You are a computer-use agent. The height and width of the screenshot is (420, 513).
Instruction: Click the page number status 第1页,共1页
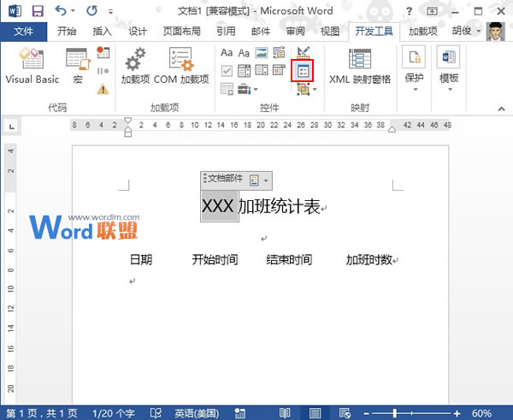click(42, 413)
